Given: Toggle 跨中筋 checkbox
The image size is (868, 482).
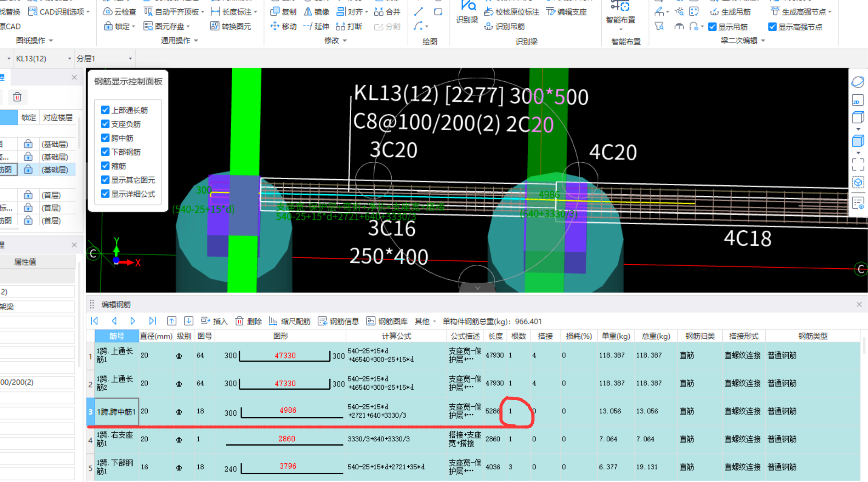Looking at the screenshot, I should (105, 138).
